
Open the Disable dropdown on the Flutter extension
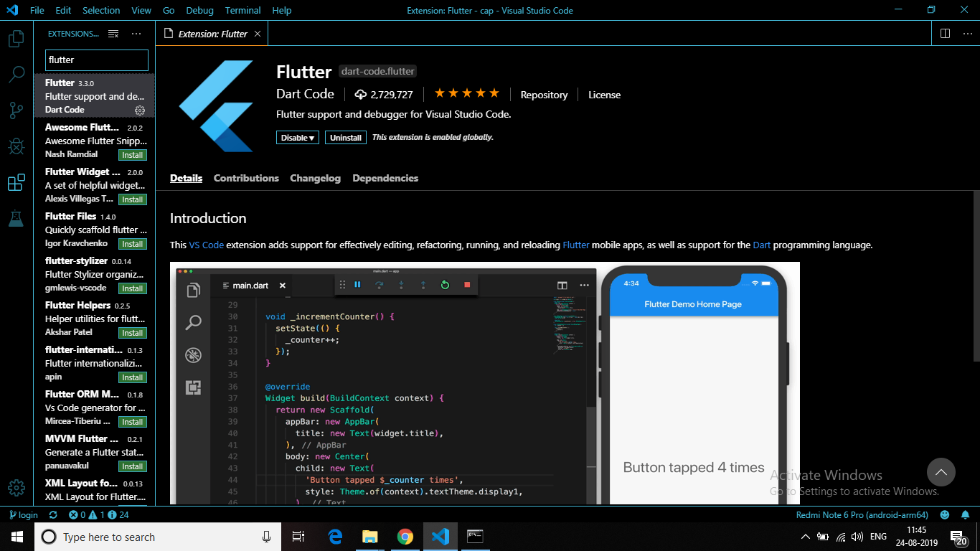pos(297,137)
